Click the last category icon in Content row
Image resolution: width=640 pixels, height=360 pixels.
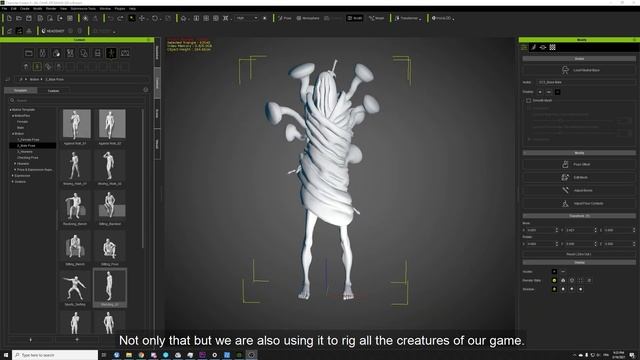(125, 53)
